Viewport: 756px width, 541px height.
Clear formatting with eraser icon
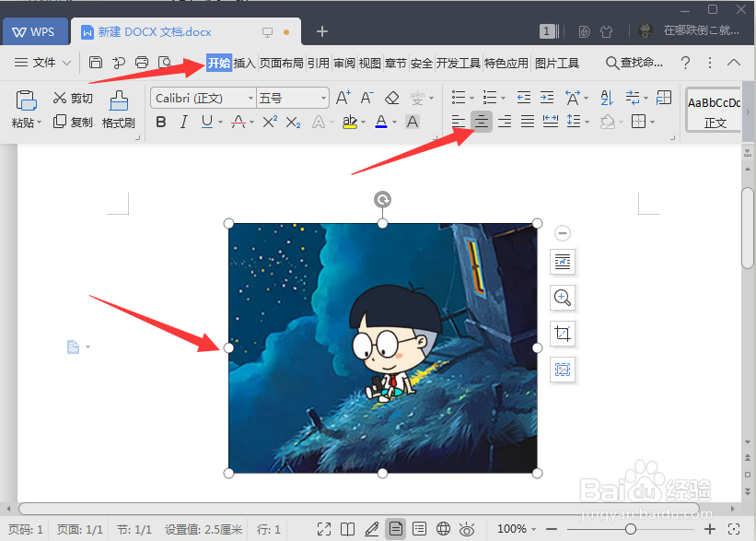pos(392,98)
